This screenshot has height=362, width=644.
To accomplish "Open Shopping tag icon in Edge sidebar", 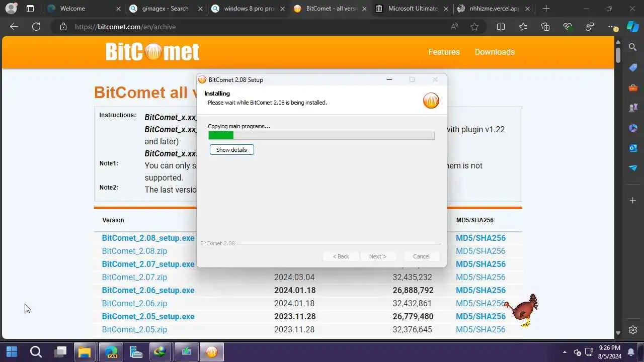I will (633, 68).
